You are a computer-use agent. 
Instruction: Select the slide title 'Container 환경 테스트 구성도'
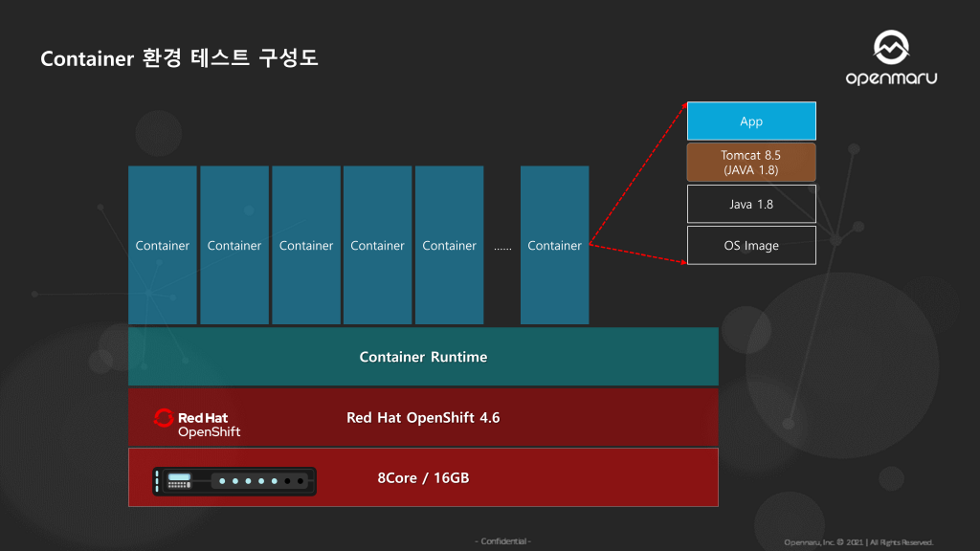point(179,58)
